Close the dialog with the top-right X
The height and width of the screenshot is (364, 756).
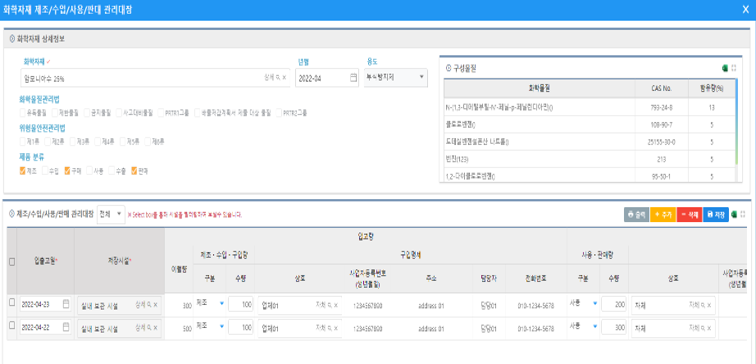tap(745, 10)
